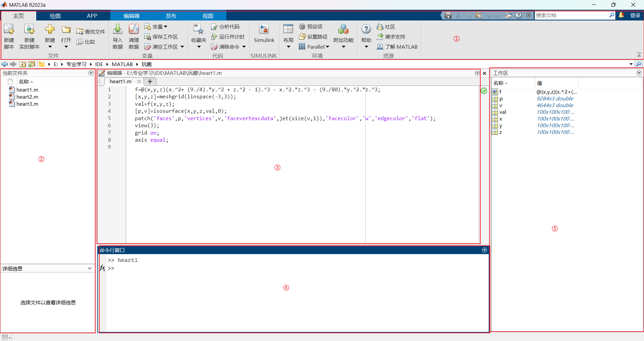644x341 pixels.
Task: Click the up-one-folder icon in address bar
Action: (x=22, y=64)
